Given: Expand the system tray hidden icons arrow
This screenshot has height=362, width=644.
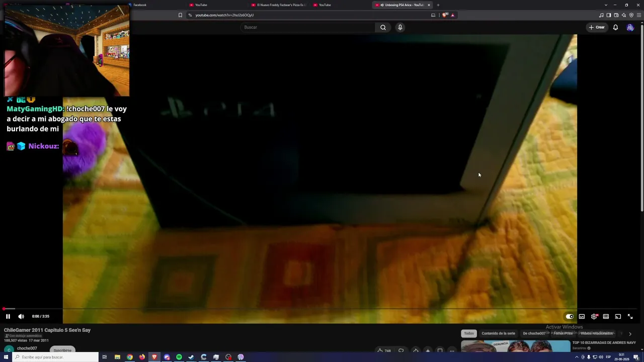Looking at the screenshot, I should tap(577, 357).
